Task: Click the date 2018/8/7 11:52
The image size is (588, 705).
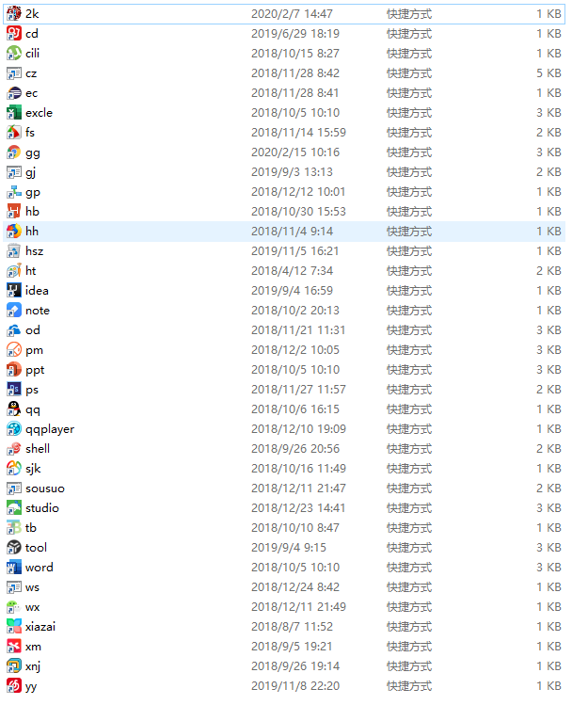Action: (x=292, y=627)
